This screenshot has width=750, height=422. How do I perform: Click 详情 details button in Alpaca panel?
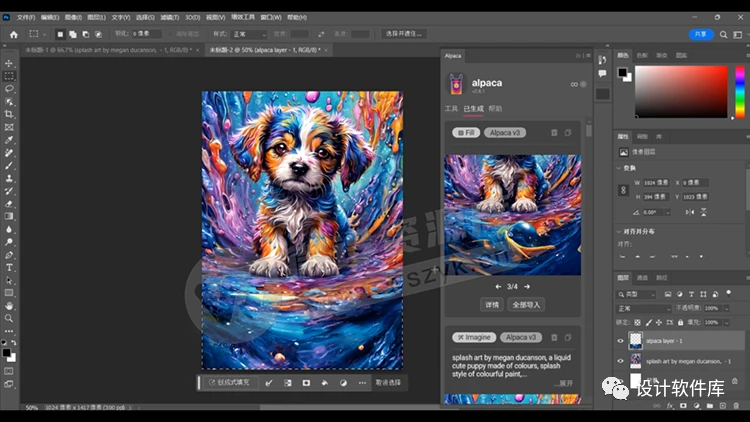pyautogui.click(x=492, y=305)
